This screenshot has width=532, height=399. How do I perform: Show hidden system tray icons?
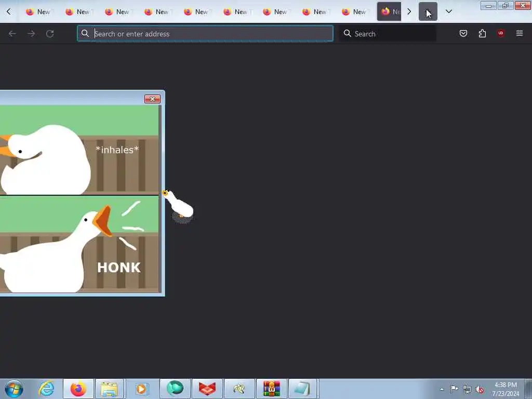coord(442,389)
